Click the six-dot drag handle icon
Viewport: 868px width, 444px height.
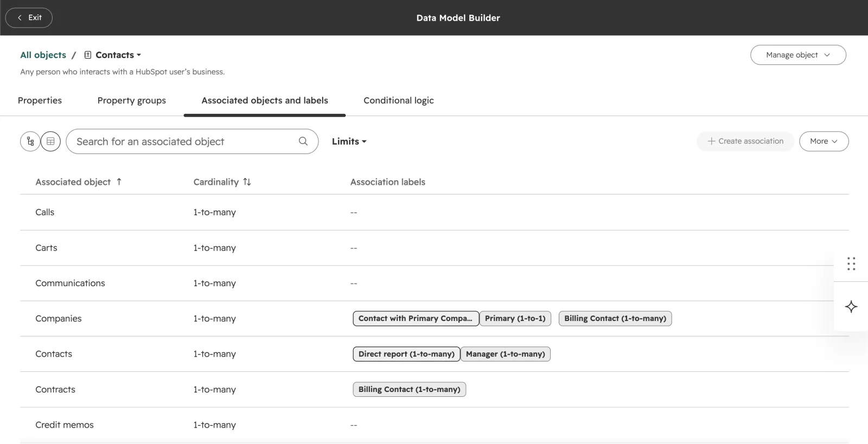tap(851, 264)
